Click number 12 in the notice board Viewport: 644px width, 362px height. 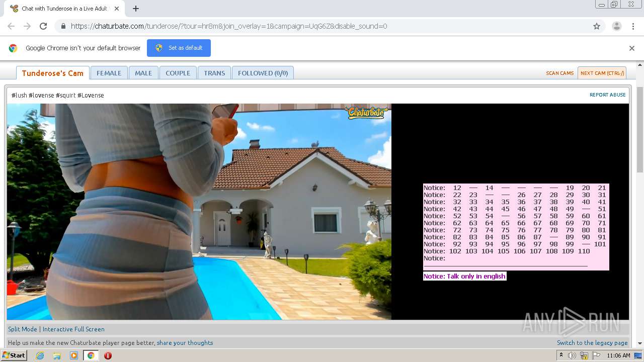pyautogui.click(x=457, y=188)
